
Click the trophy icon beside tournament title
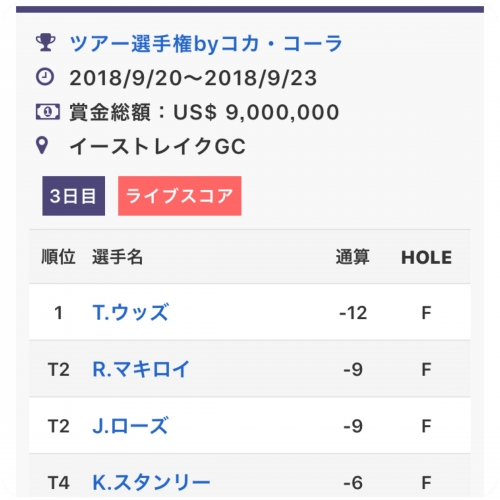(x=46, y=43)
